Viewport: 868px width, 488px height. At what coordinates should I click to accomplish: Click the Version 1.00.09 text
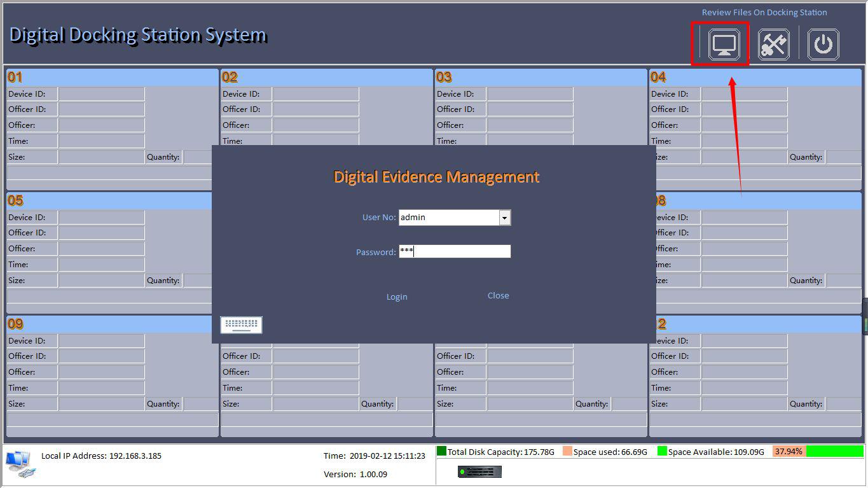pos(355,474)
